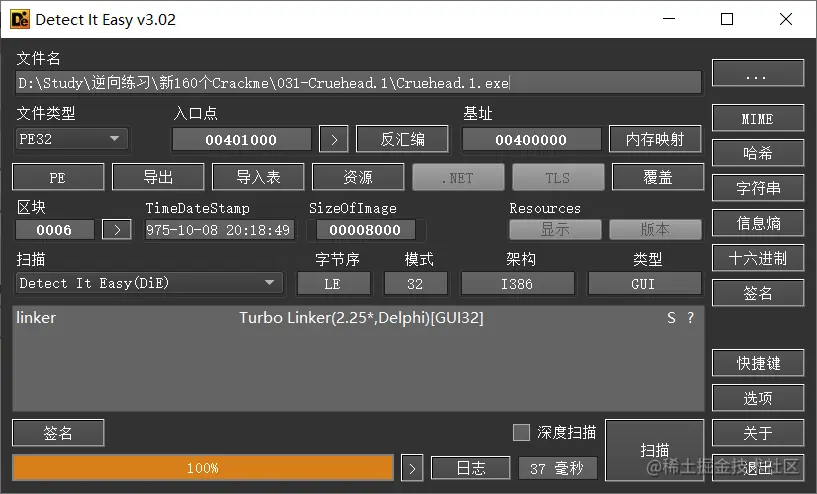Open the 选项 options button
Screen dimensions: 817x494
pos(758,398)
